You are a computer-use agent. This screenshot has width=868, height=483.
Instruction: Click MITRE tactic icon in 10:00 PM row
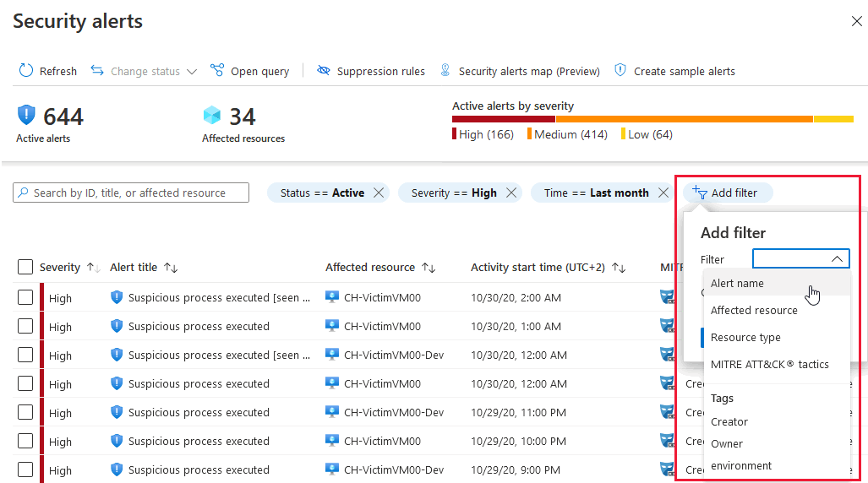coord(667,441)
